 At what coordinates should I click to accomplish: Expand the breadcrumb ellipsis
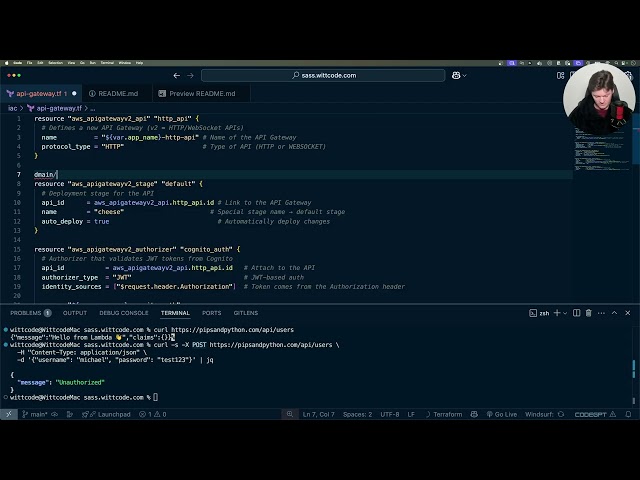(x=93, y=109)
